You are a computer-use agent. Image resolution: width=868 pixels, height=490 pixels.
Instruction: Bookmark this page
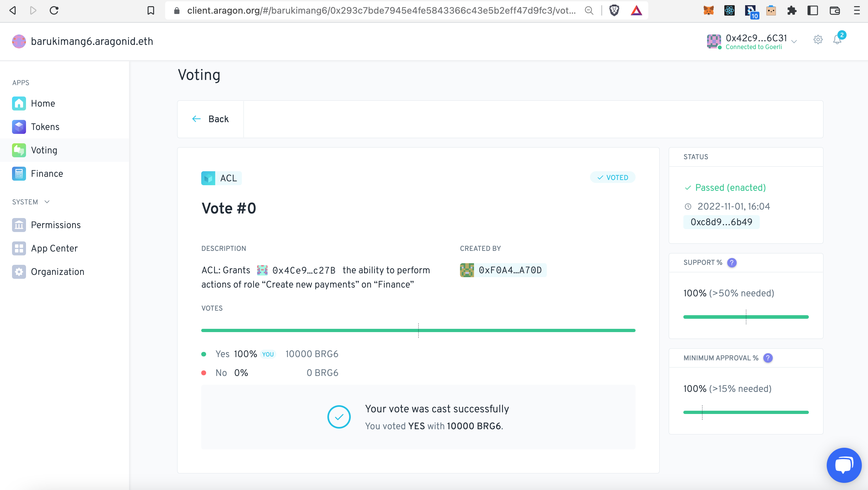(x=151, y=11)
